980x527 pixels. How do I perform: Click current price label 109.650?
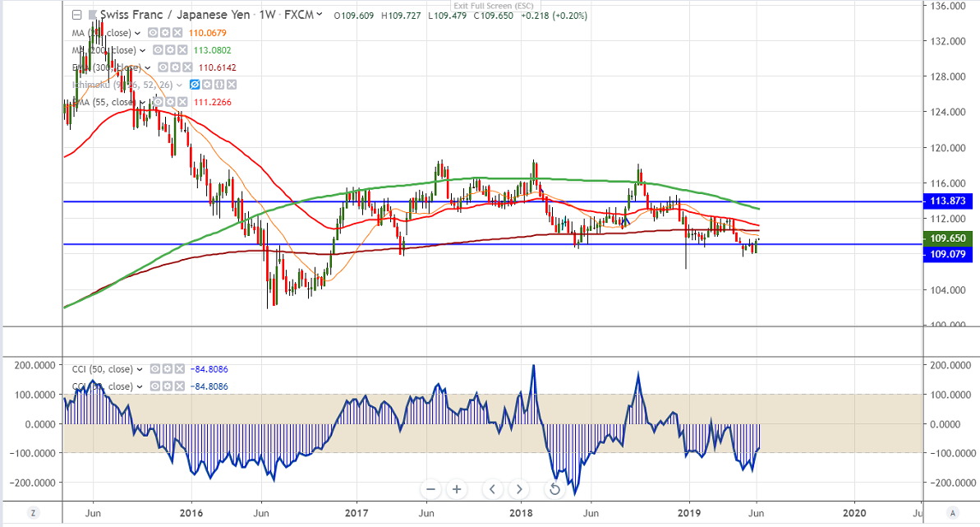pos(947,238)
